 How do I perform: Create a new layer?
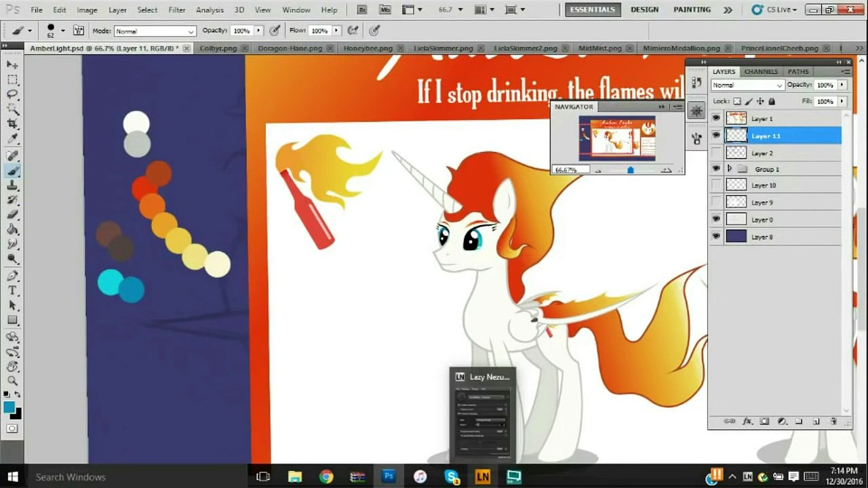[x=816, y=421]
